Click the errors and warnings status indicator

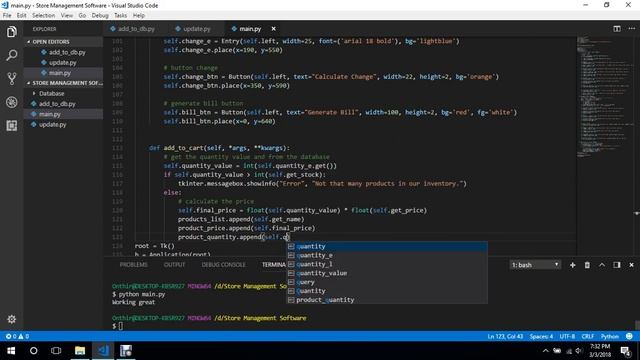17,336
